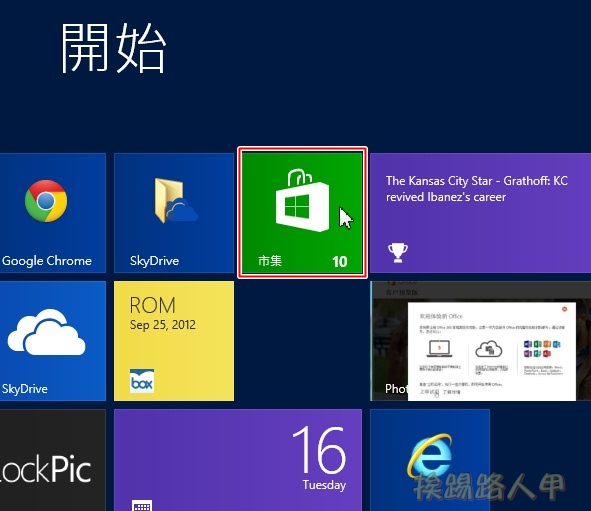Click the trophy icon on sports tile

coord(398,252)
